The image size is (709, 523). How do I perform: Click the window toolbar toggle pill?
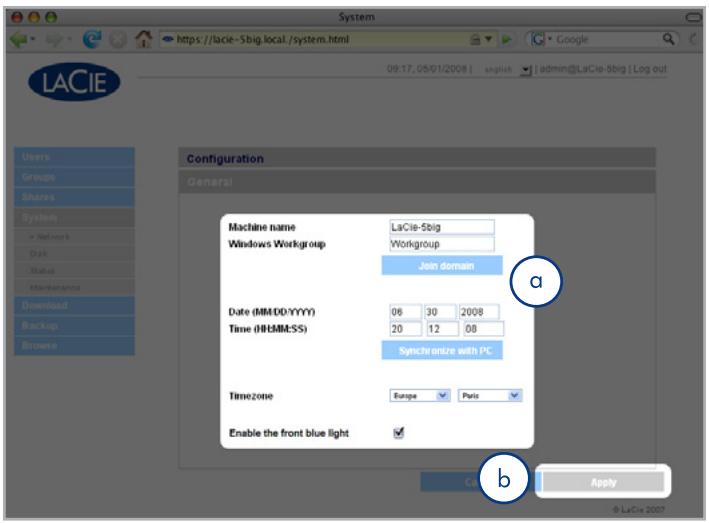tap(694, 17)
